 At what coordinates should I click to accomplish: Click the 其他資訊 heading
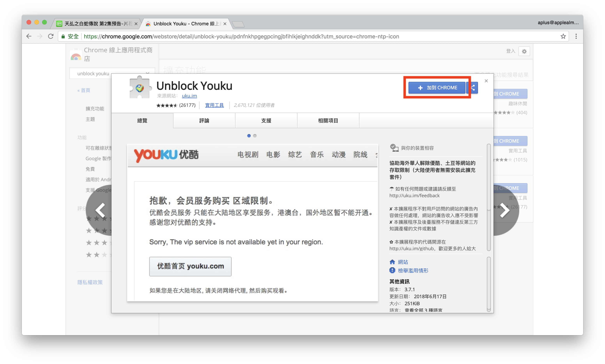point(399,281)
